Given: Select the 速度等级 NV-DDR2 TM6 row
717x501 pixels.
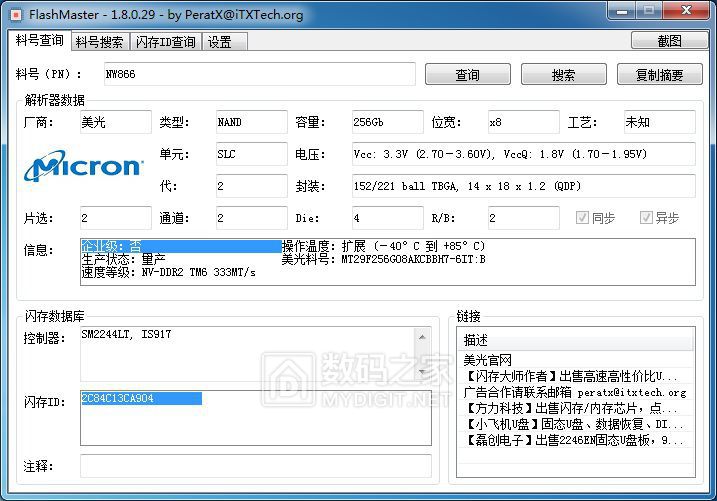Looking at the screenshot, I should 168,272.
